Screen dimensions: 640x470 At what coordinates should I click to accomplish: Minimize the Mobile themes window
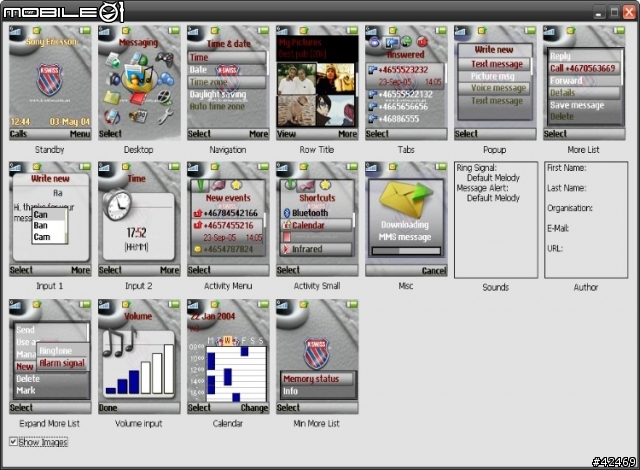coord(599,13)
